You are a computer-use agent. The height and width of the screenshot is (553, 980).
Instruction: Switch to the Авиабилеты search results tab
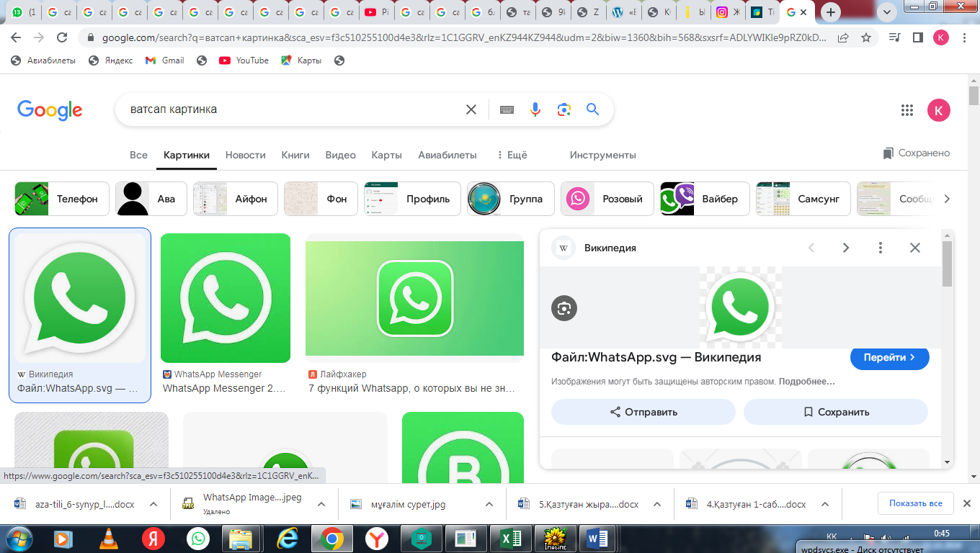(447, 155)
